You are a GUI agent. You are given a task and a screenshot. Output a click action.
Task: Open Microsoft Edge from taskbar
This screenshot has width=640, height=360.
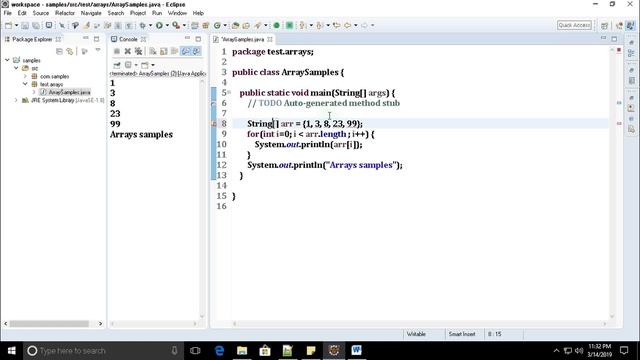[219, 351]
